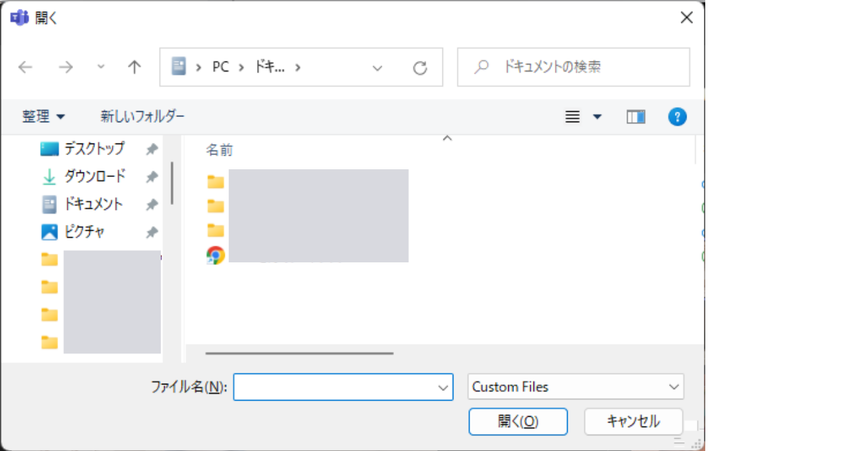Open the Custom Files type dropdown
Image resolution: width=868 pixels, height=451 pixels.
tap(575, 387)
